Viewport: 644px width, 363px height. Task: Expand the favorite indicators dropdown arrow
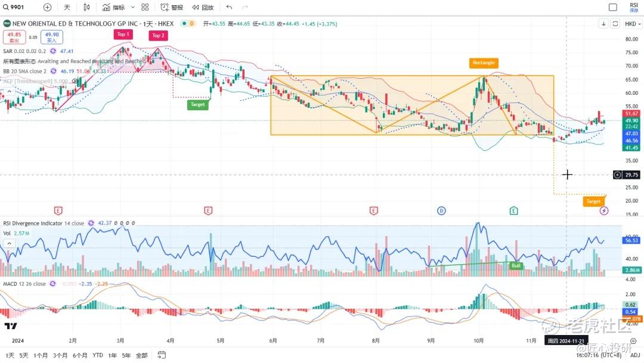(132, 7)
